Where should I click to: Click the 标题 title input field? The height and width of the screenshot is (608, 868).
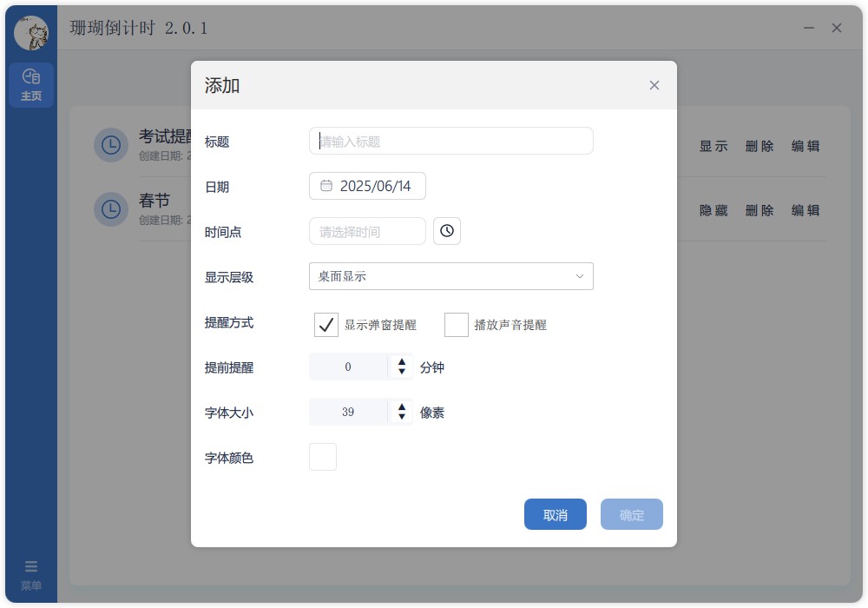pos(450,140)
